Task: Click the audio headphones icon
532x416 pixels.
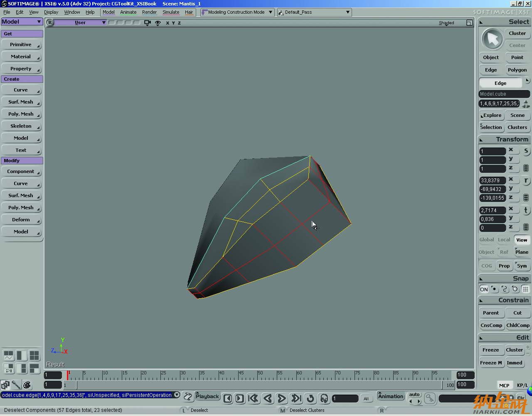Action: tap(324, 399)
